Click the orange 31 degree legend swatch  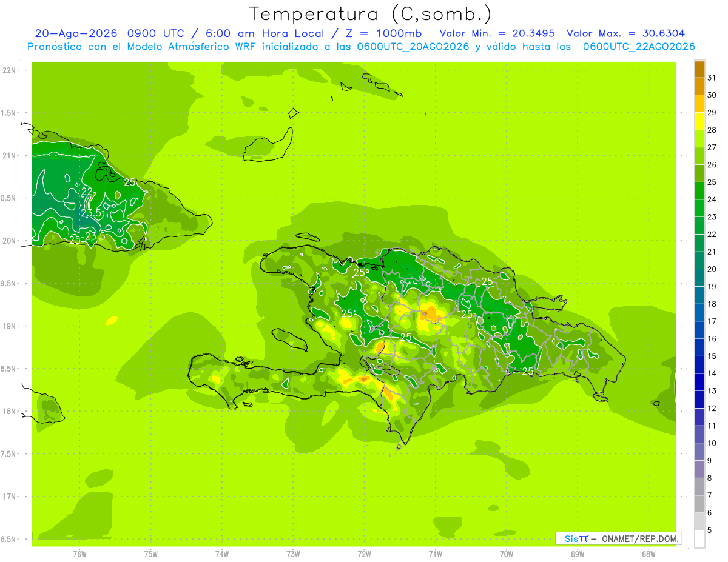tap(699, 70)
